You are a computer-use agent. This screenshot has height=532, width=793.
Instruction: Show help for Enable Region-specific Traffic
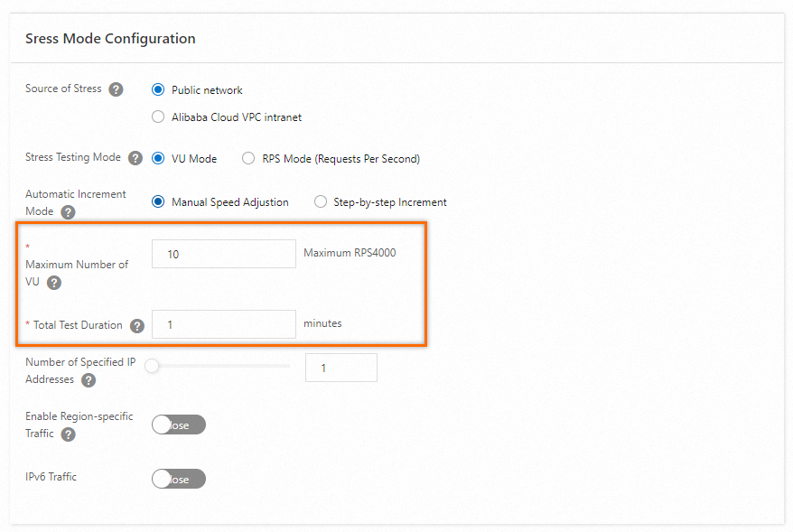tap(68, 434)
